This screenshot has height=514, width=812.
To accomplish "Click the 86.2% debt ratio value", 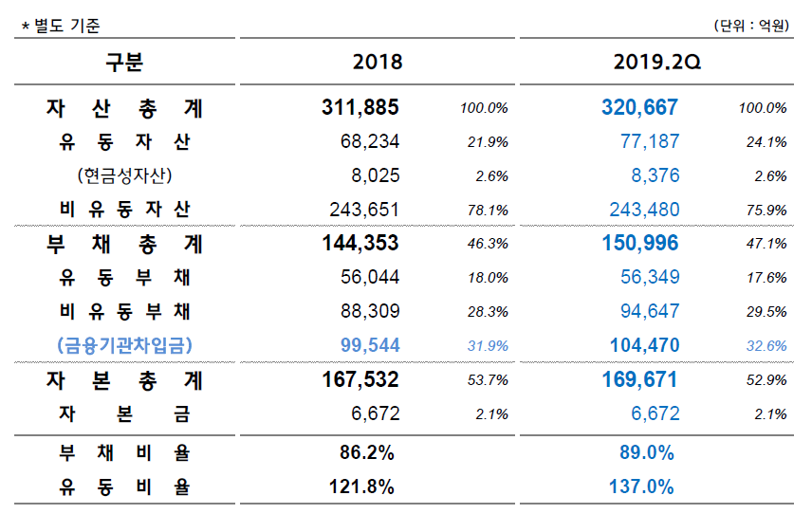I will (367, 453).
